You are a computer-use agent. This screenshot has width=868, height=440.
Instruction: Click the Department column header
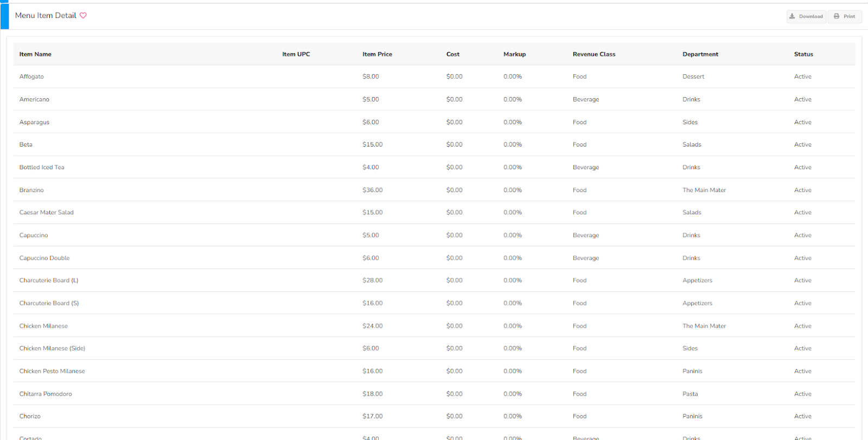point(700,54)
